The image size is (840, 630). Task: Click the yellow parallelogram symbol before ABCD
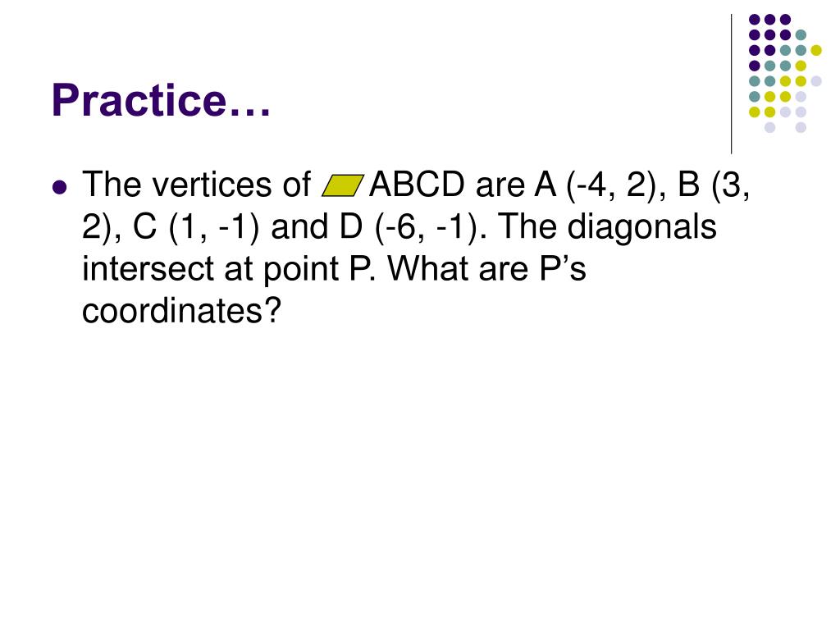point(343,185)
